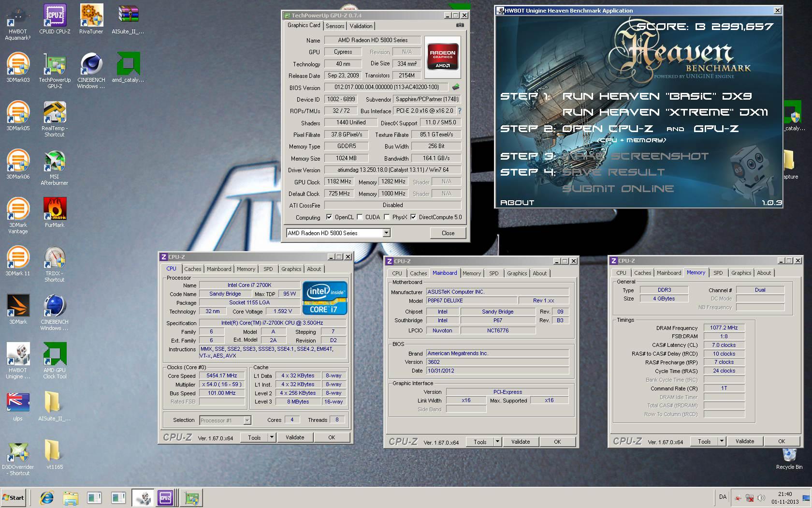The height and width of the screenshot is (508, 812).
Task: Open the CINEBENCH shortcut beside TechPowerUp GPU-Z
Action: point(91,71)
